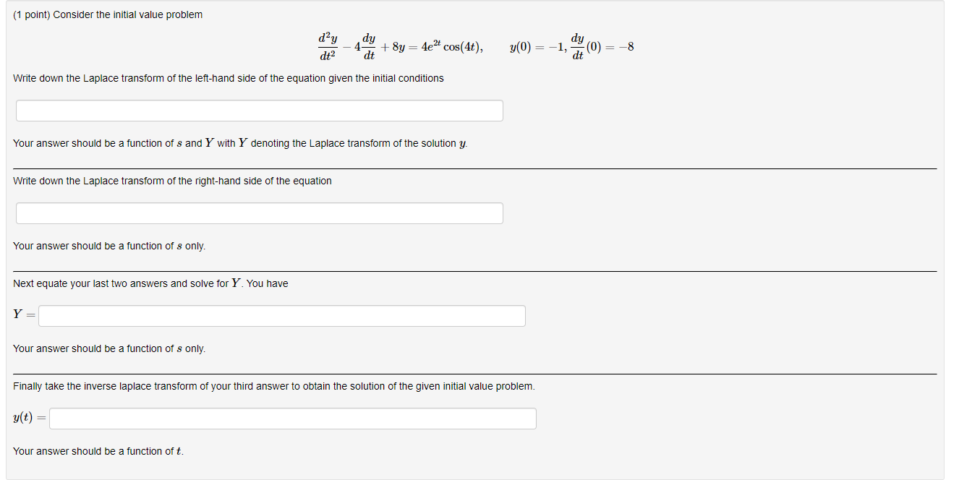Click inside the final inverse Laplace answer field

293,418
